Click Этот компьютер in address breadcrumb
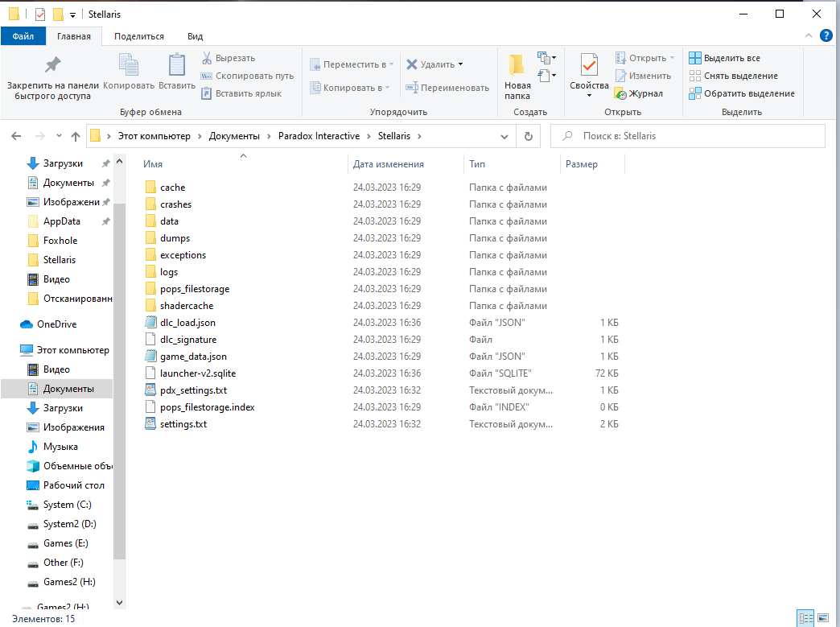This screenshot has height=627, width=840. pos(154,136)
